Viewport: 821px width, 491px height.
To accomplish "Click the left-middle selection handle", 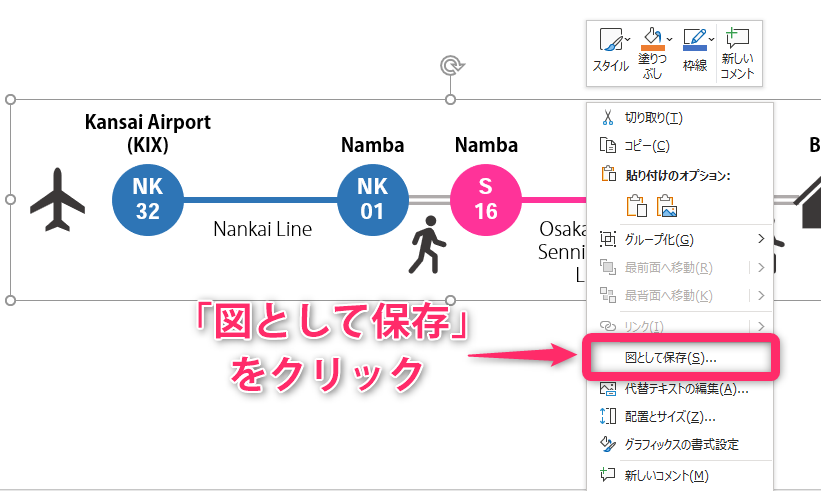I will click(x=10, y=199).
